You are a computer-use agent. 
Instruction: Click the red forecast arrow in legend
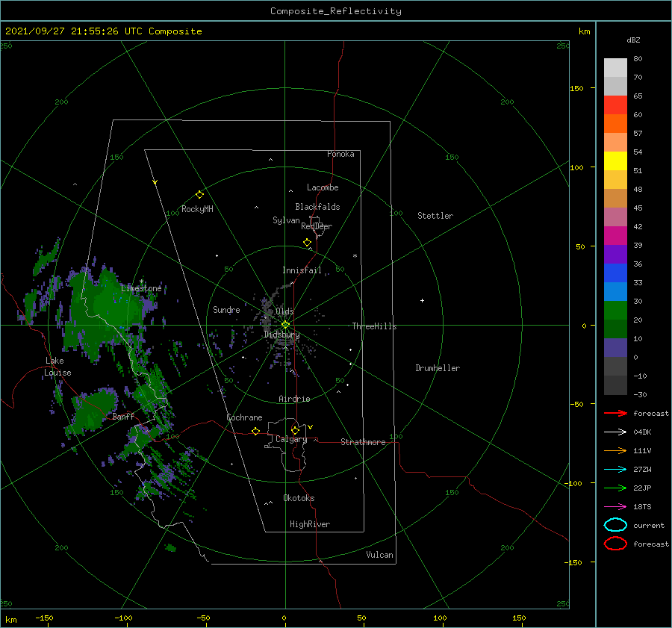615,413
